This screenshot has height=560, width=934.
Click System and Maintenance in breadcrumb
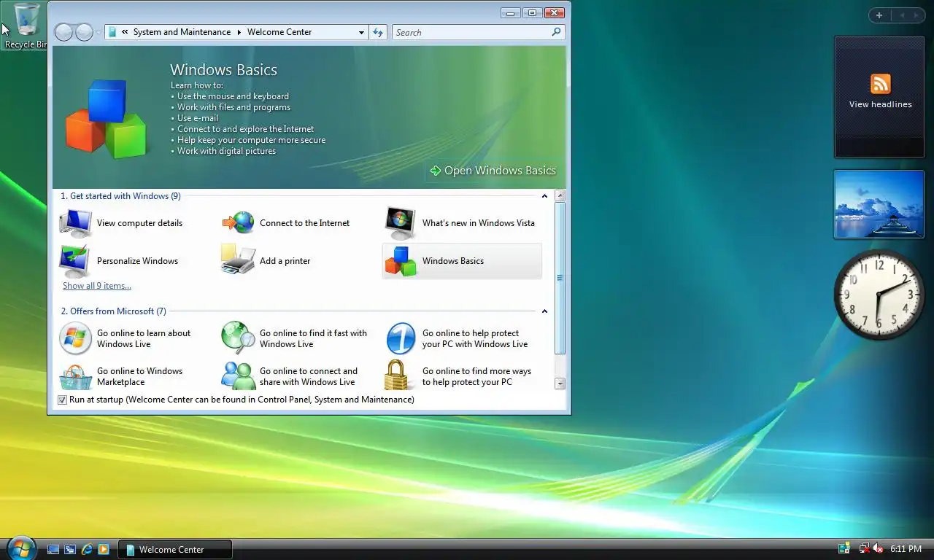coord(182,32)
